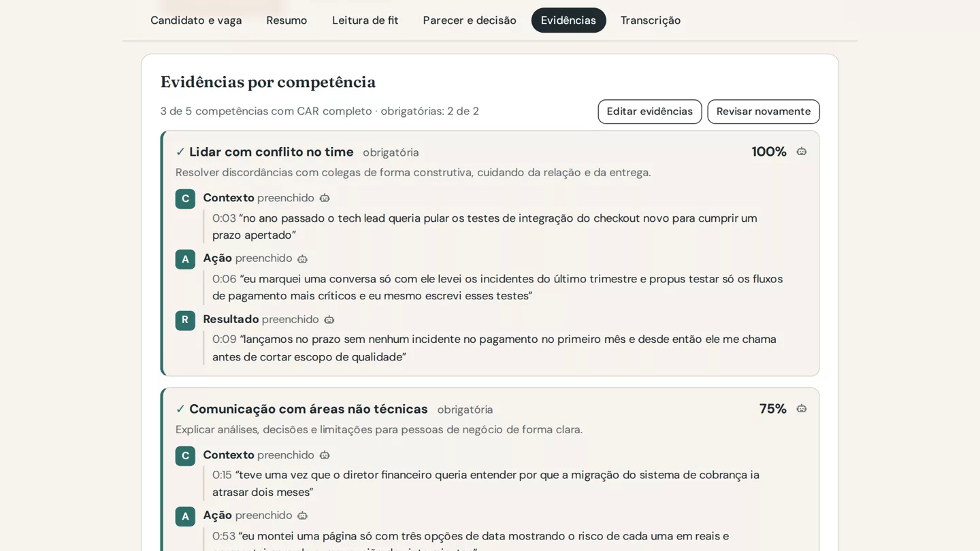
Task: Click robot icon next to Ação in Lidar com conflito
Action: 302,258
